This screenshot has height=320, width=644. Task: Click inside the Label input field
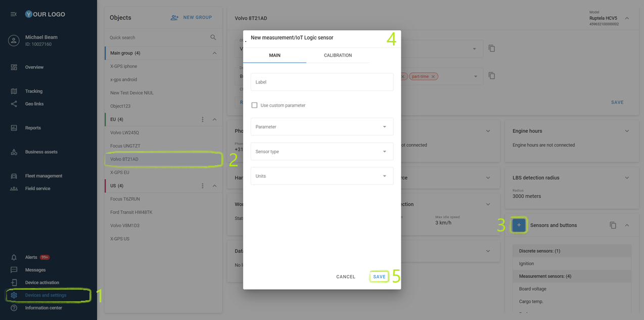(x=322, y=81)
